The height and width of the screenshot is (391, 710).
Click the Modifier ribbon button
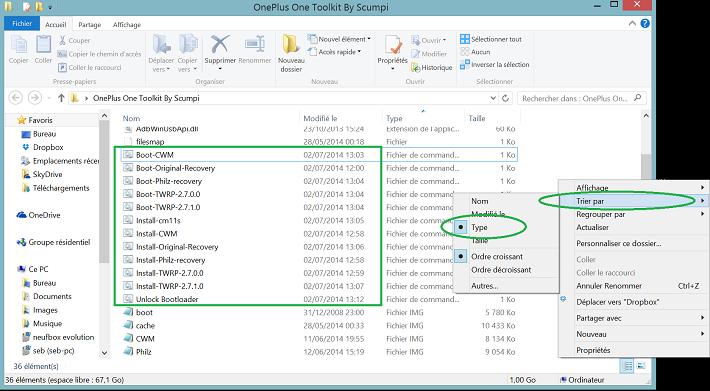click(x=429, y=54)
